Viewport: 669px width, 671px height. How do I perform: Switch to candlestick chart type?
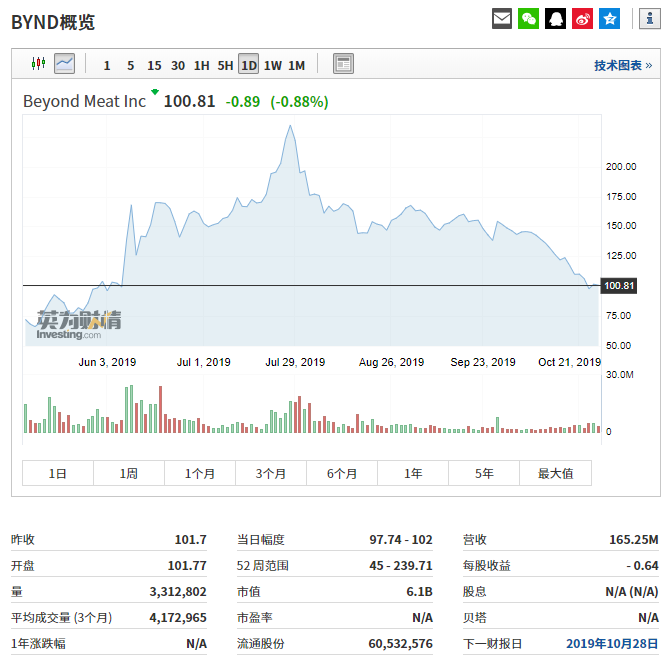(x=39, y=64)
